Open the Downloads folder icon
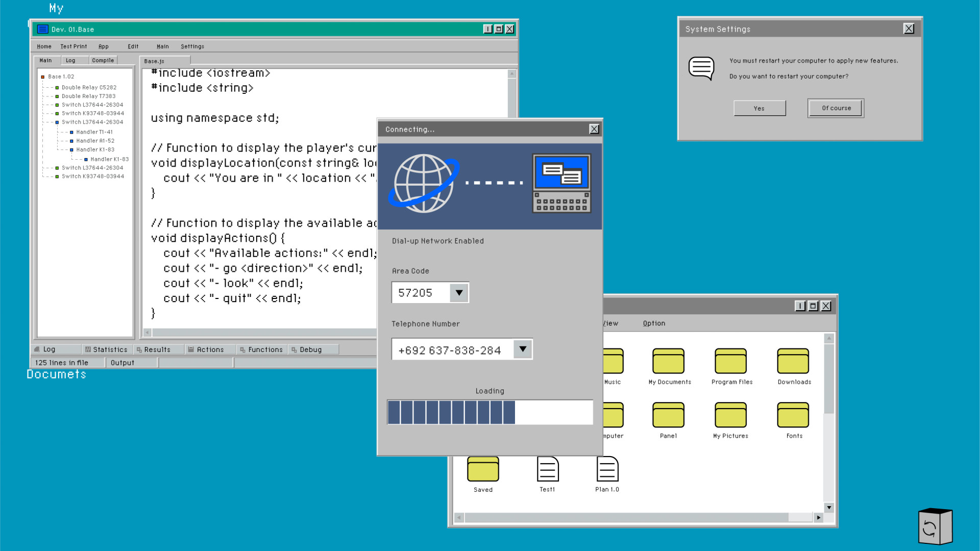The width and height of the screenshot is (980, 551). tap(793, 361)
